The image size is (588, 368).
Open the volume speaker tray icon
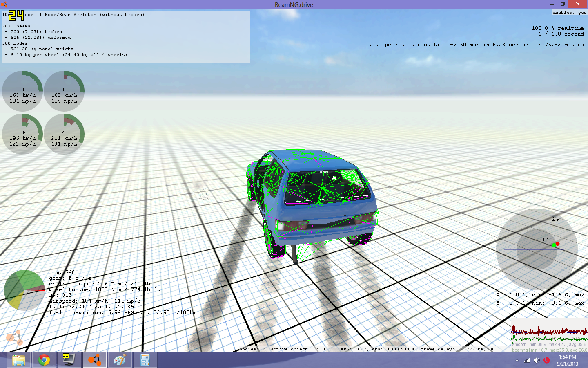click(537, 360)
